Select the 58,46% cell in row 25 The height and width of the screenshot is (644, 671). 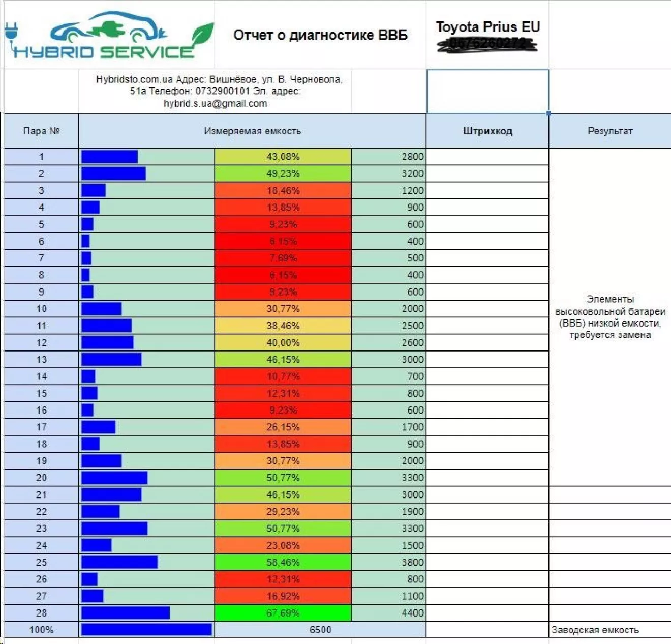click(283, 562)
